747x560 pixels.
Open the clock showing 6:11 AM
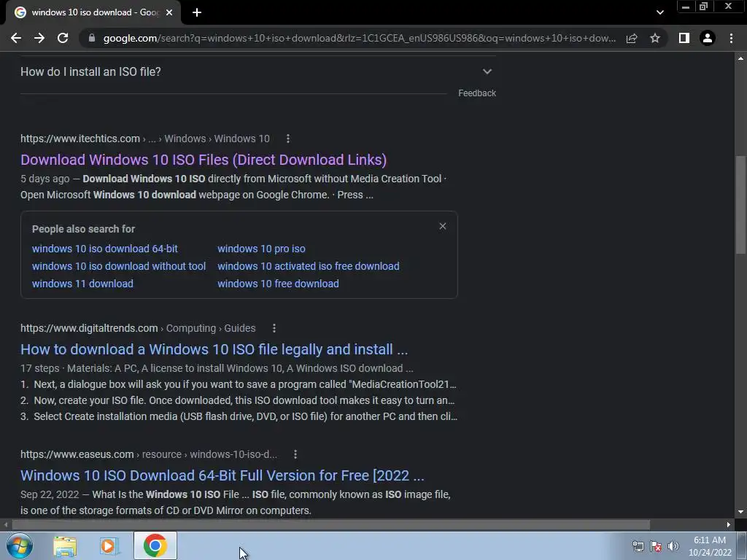[710, 546]
